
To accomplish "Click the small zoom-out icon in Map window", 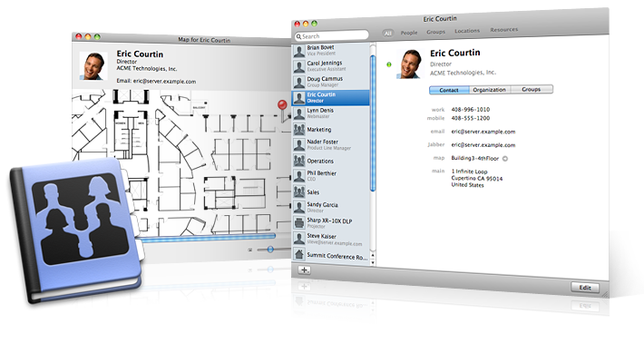I will point(250,250).
